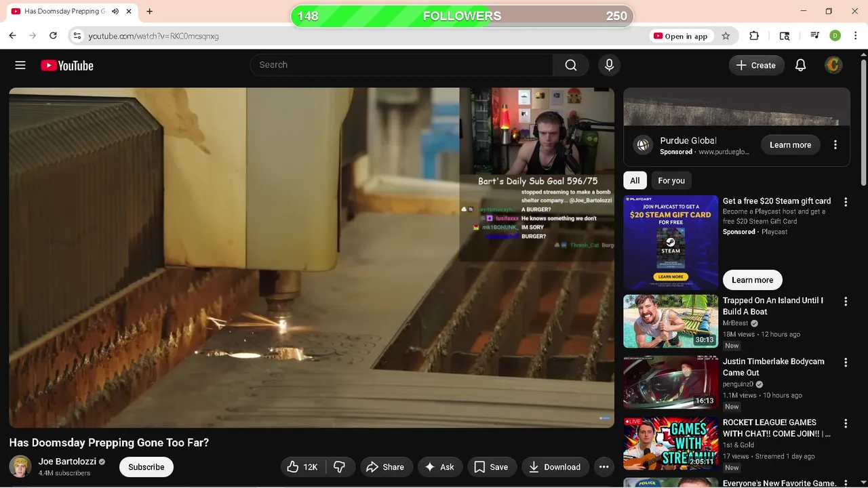Go back in browser history

(x=12, y=36)
